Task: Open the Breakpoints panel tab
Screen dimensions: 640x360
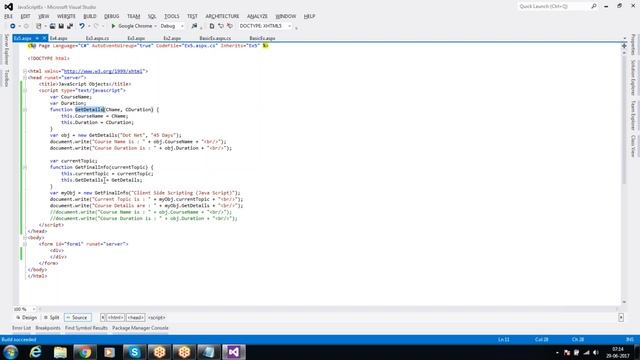Action: point(48,328)
